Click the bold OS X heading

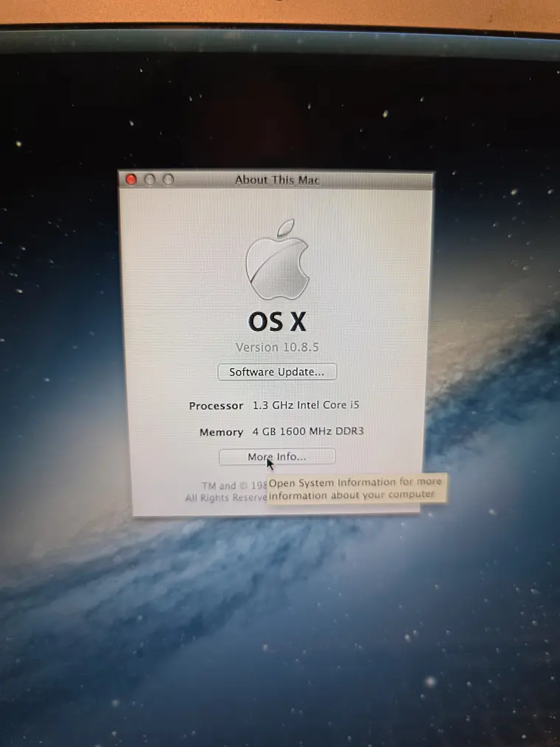pyautogui.click(x=277, y=322)
